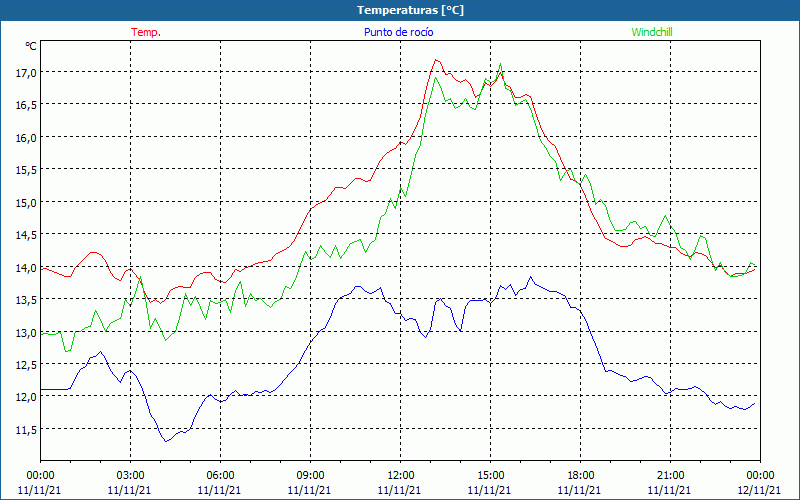Click the 11,5 y-axis value

(26, 430)
